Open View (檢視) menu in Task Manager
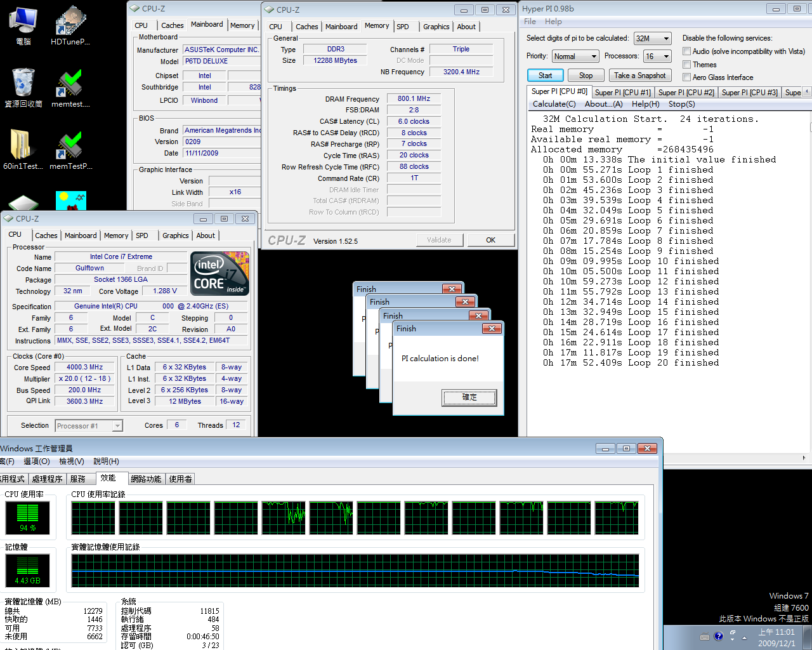812x650 pixels. [x=71, y=461]
